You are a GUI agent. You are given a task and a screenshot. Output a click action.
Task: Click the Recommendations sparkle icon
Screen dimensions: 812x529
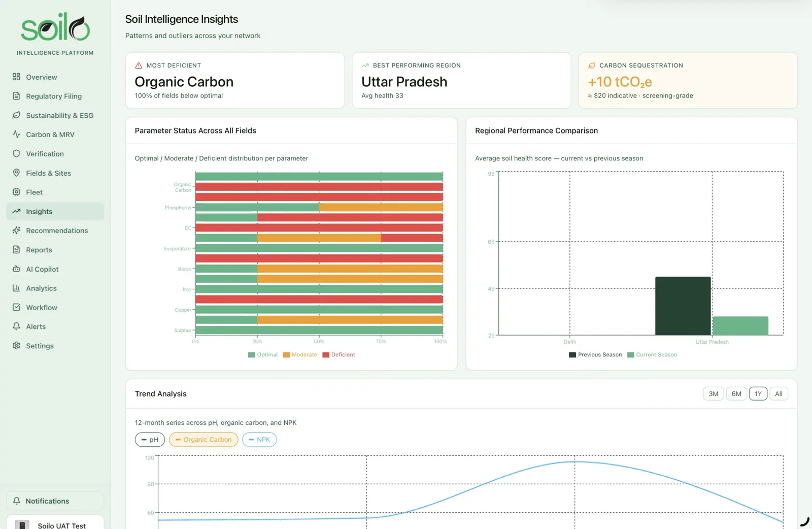[16, 230]
